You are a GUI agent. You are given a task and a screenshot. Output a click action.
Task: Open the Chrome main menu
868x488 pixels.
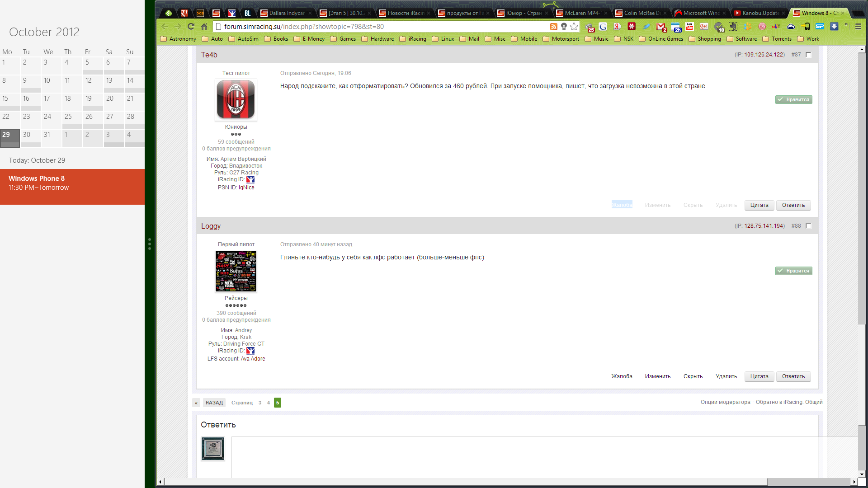[858, 27]
